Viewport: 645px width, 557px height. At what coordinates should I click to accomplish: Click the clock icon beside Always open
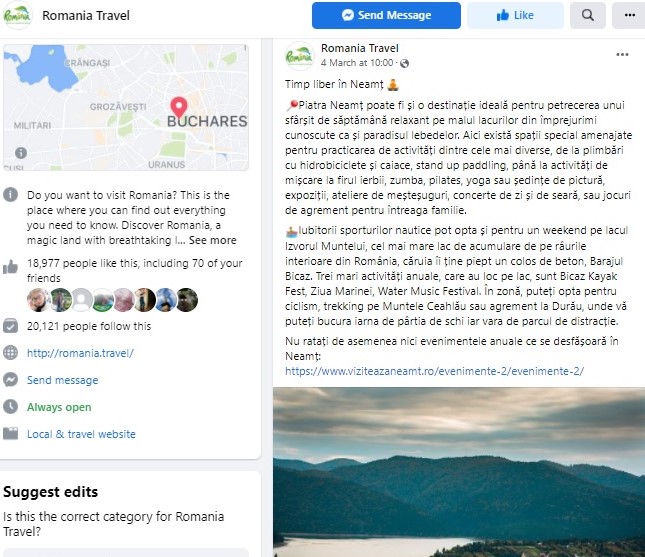tap(11, 406)
